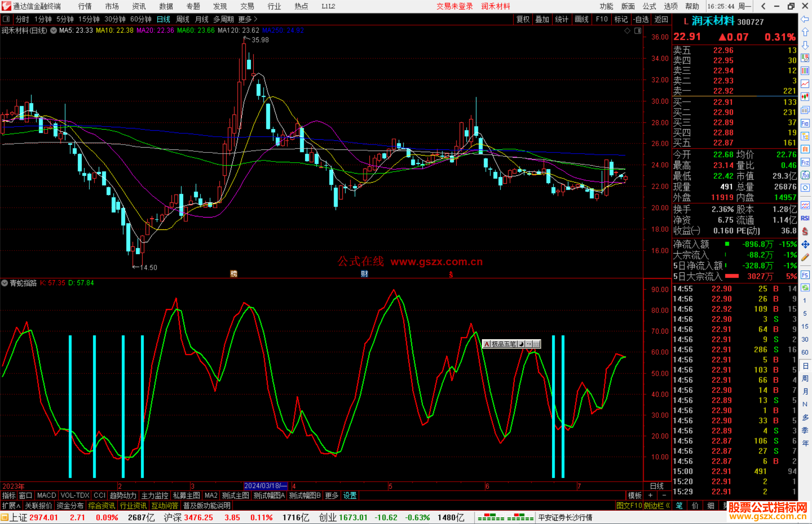Expand the 更多 periods dropdown

click(x=247, y=19)
